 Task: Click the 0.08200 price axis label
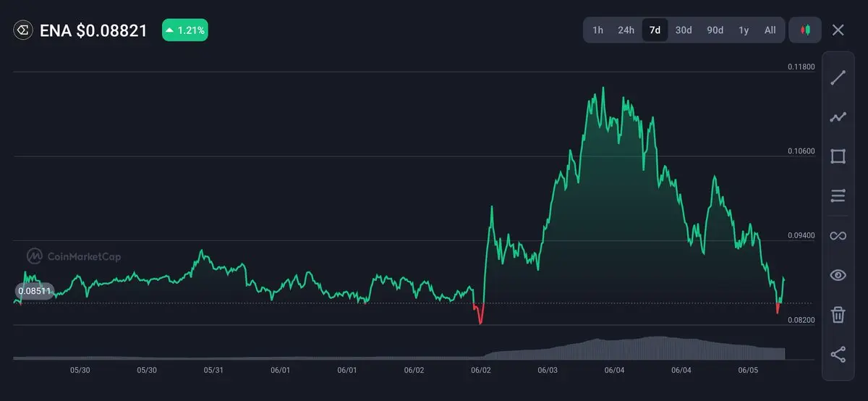click(801, 320)
